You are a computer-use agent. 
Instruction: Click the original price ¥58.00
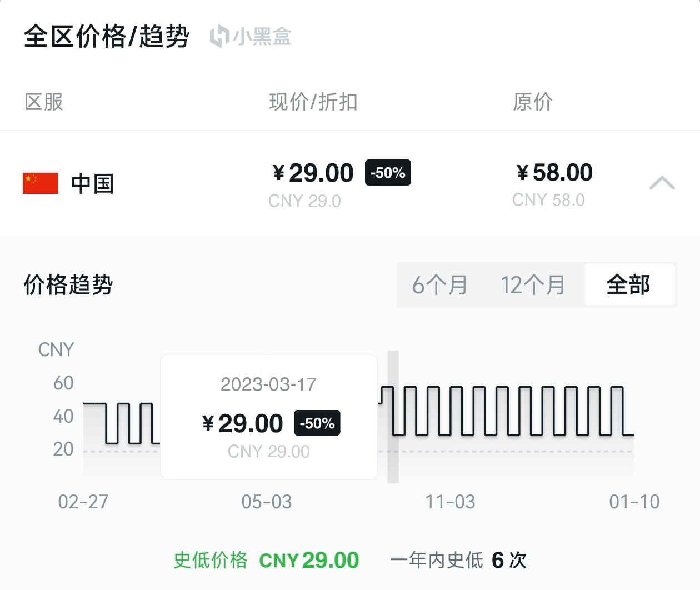pyautogui.click(x=554, y=173)
